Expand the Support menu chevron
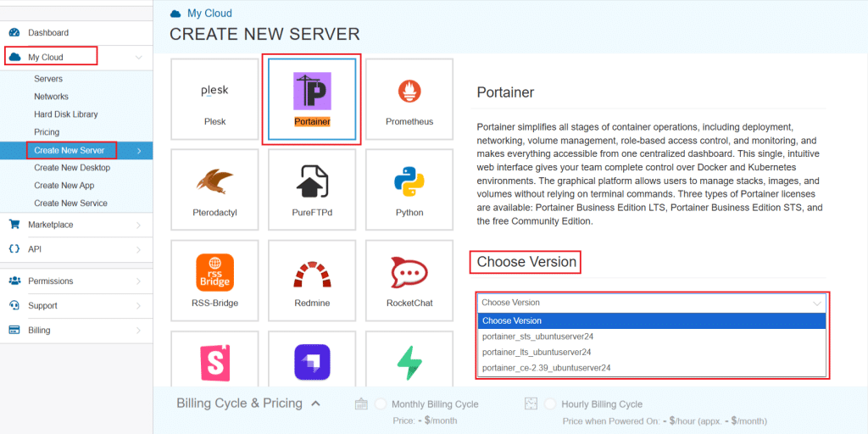The width and height of the screenshot is (868, 434). [138, 305]
